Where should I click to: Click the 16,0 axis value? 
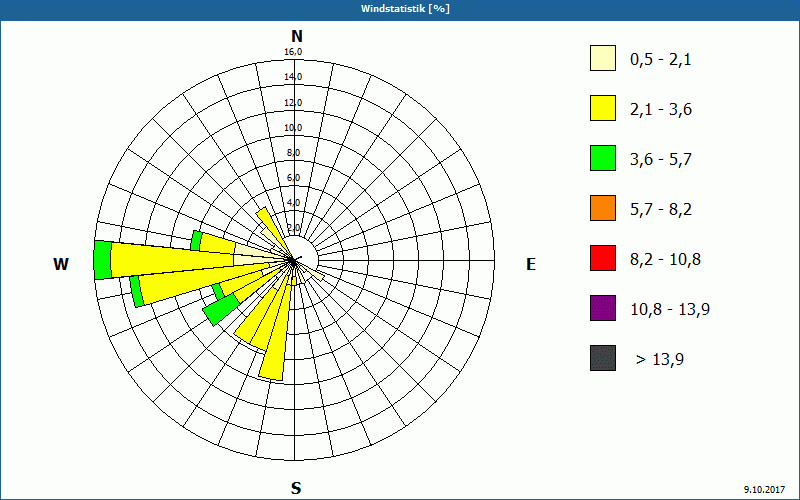(x=294, y=52)
